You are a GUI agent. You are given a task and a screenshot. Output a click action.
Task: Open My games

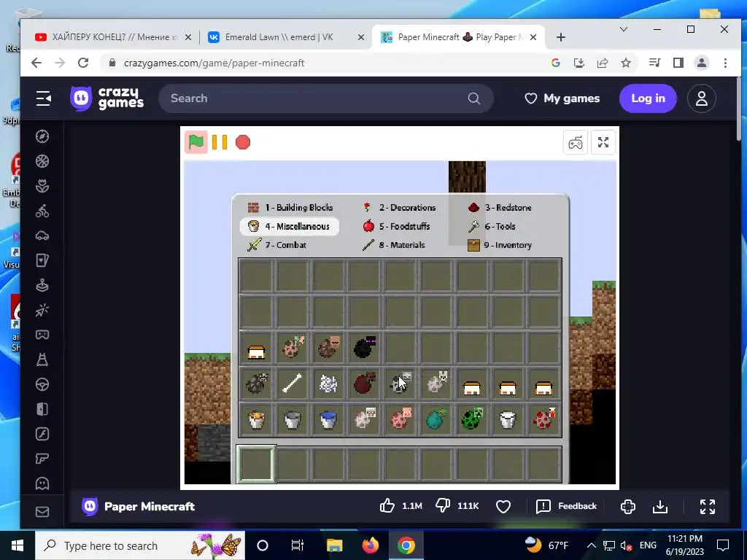[562, 98]
